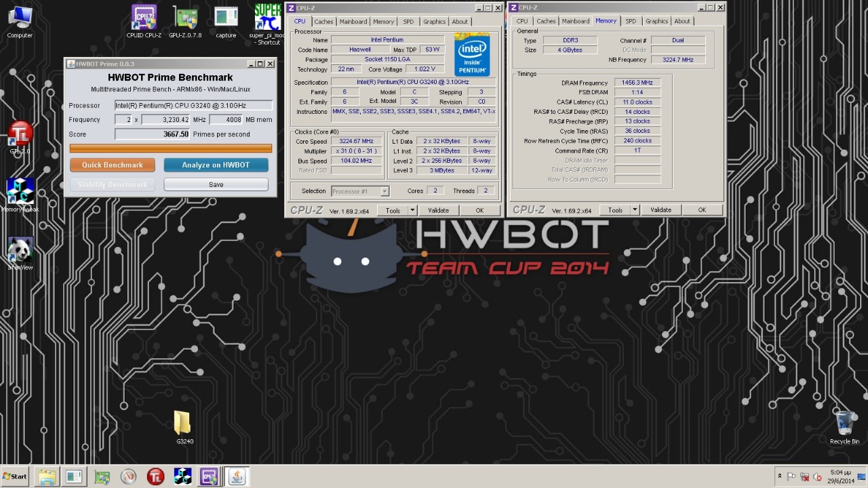Click OK in the CPU tab CPU-Z window

tap(479, 210)
